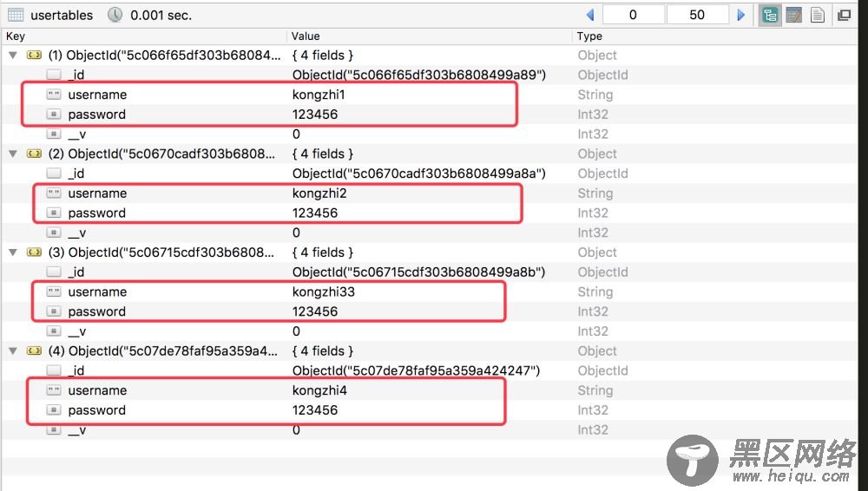
Task: Switch to tree view mode
Action: (769, 15)
